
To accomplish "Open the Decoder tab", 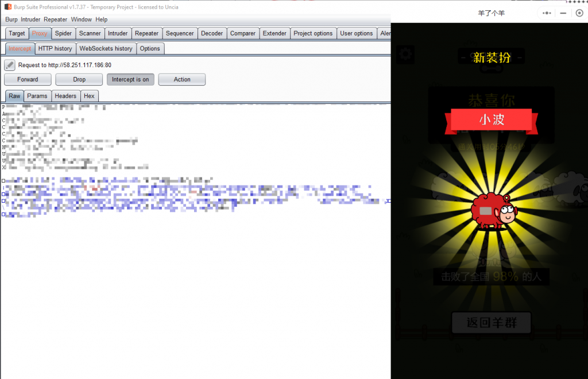I will 212,33.
